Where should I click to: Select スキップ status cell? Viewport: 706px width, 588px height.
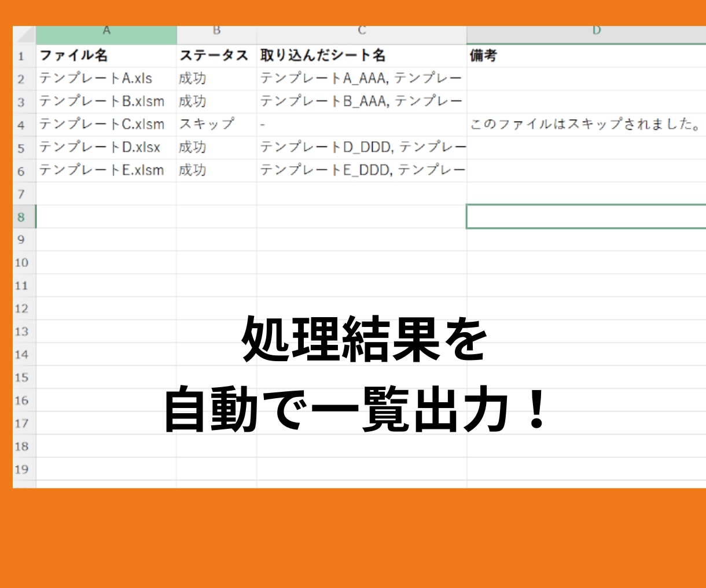(x=216, y=124)
